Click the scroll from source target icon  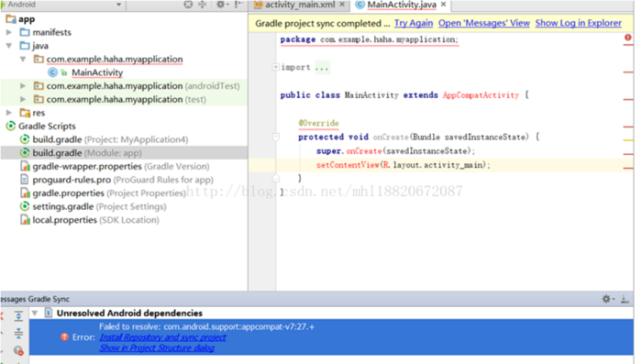(188, 5)
